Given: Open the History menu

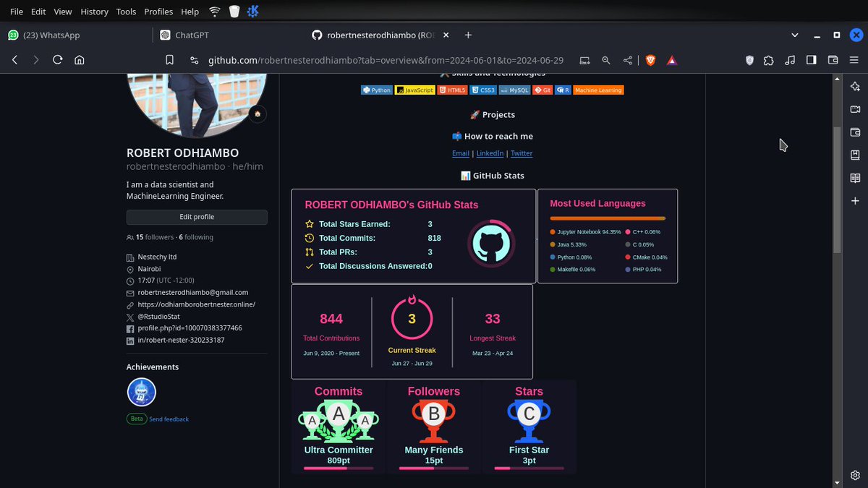Looking at the screenshot, I should pos(94,12).
